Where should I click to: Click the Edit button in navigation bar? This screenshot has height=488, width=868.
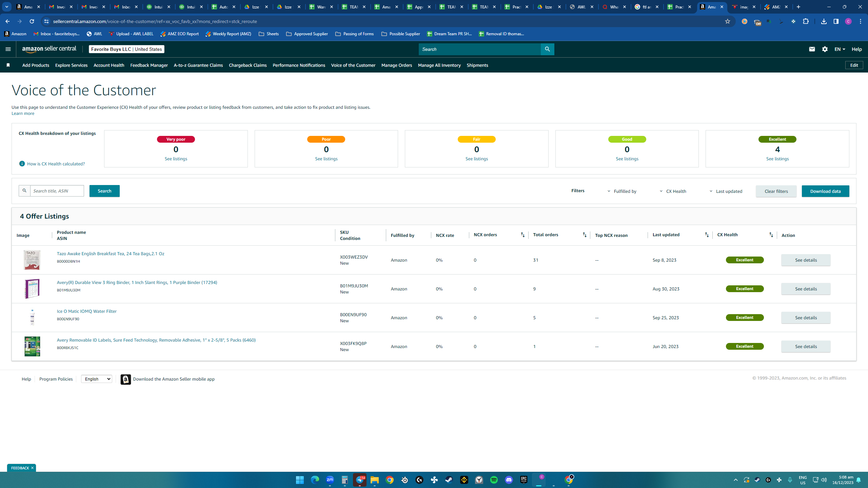point(854,65)
